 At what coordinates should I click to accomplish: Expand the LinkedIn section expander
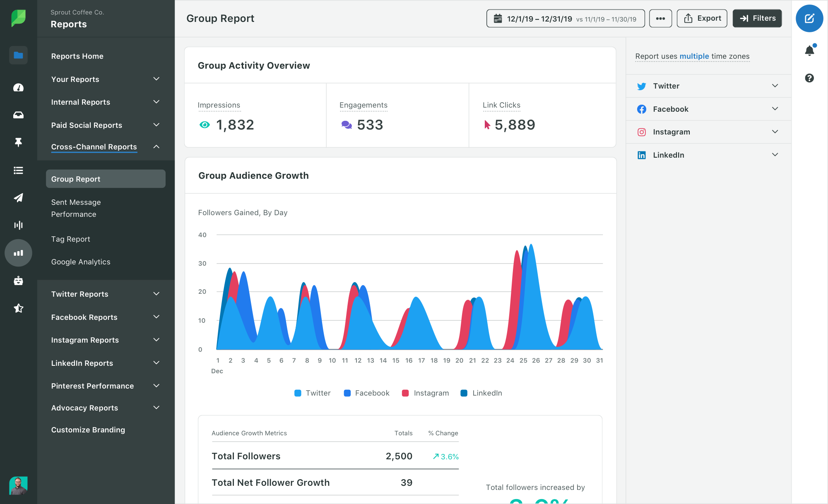coord(775,155)
